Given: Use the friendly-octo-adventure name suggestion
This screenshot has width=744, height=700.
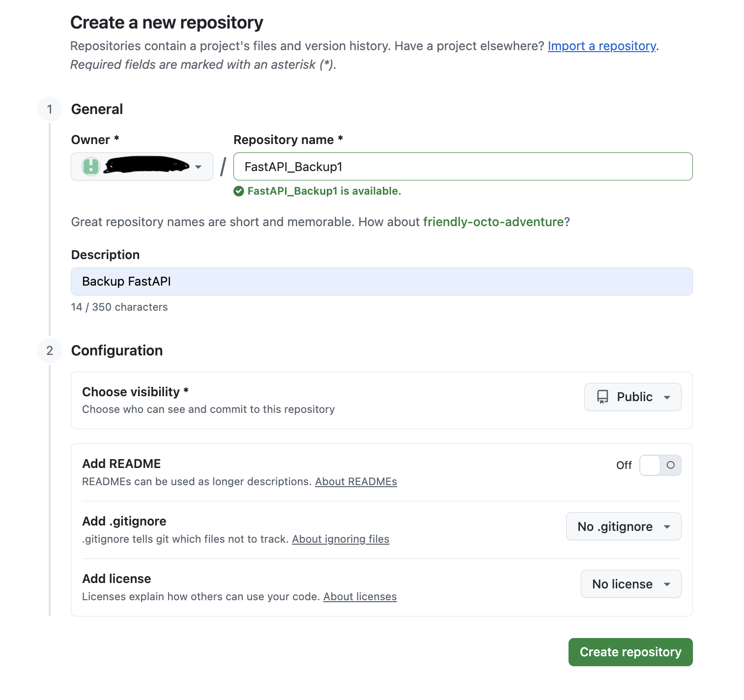Looking at the screenshot, I should [x=493, y=222].
